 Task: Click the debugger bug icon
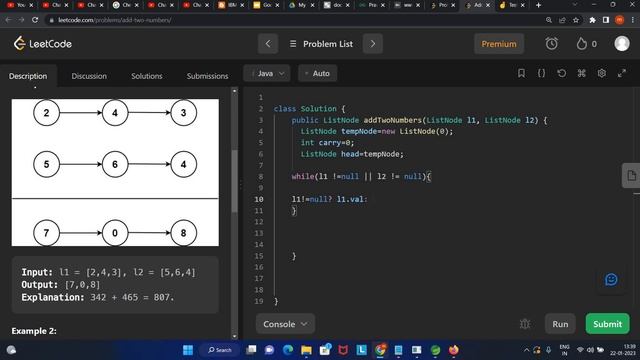click(x=525, y=324)
